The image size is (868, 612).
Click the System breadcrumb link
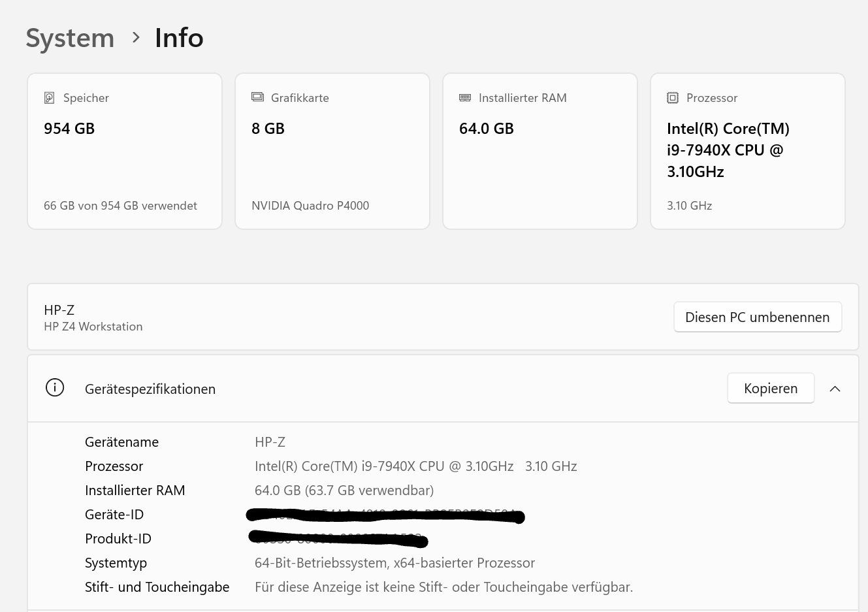coord(70,39)
